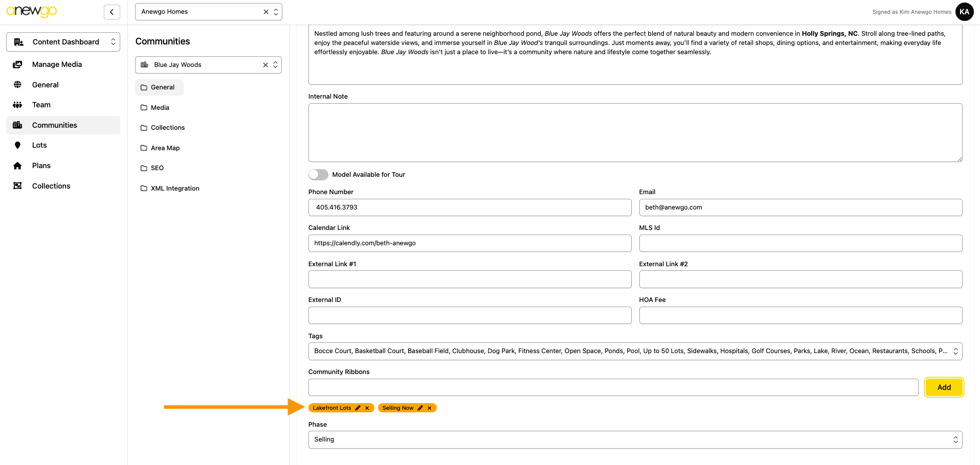The image size is (980, 465).
Task: Remove the Selling Now ribbon with its X
Action: click(430, 408)
